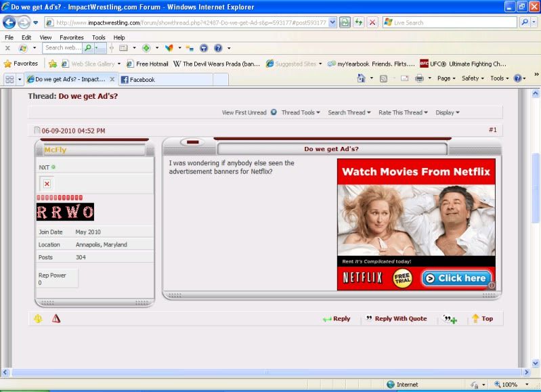Click the green plus toolbar icon

(x=146, y=48)
